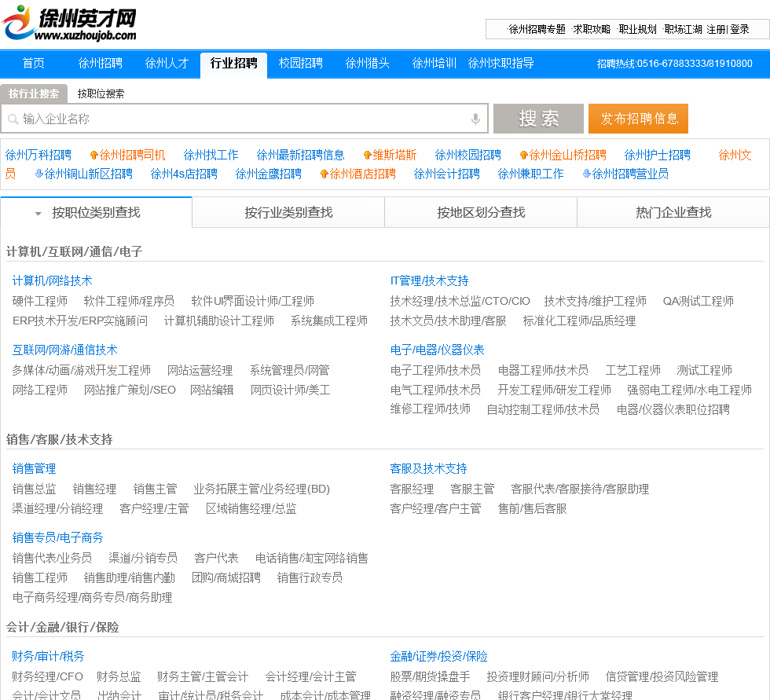
Task: Select the 行业招聘 nav tab
Action: click(x=234, y=64)
